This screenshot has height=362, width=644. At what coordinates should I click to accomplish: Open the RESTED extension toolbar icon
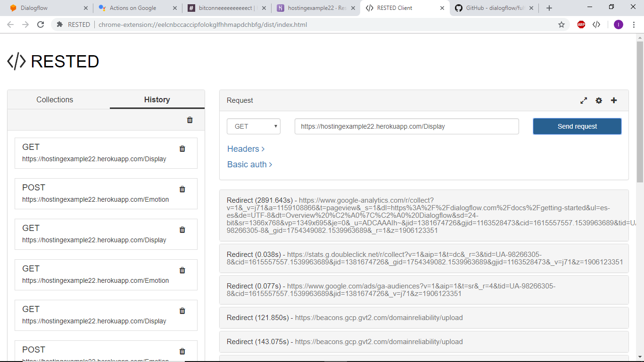point(596,25)
